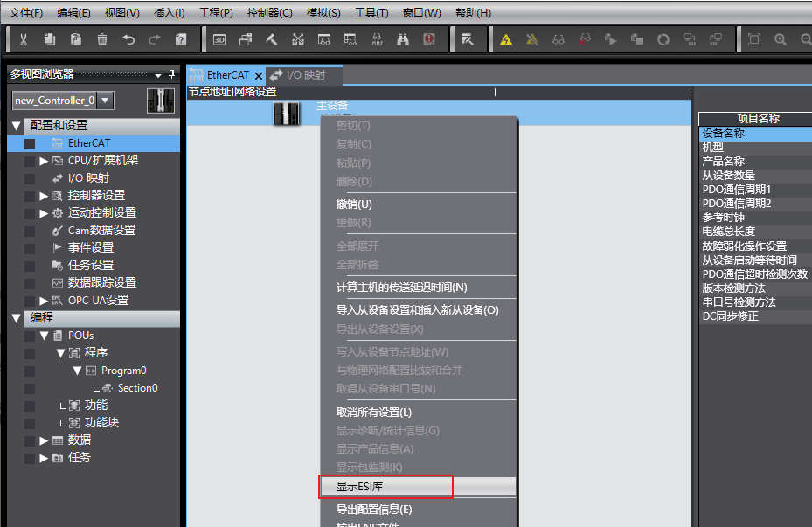The height and width of the screenshot is (527, 812).
Task: Click the Delete trash can icon
Action: point(102,39)
